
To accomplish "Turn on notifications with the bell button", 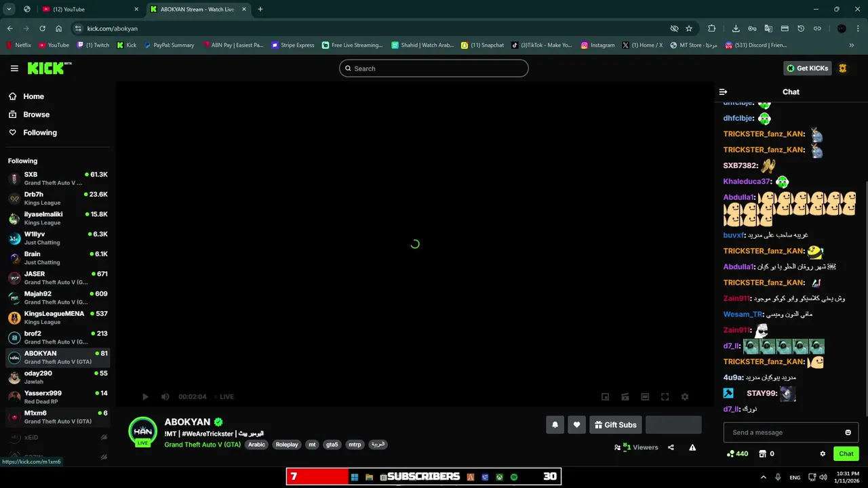I will (x=555, y=425).
